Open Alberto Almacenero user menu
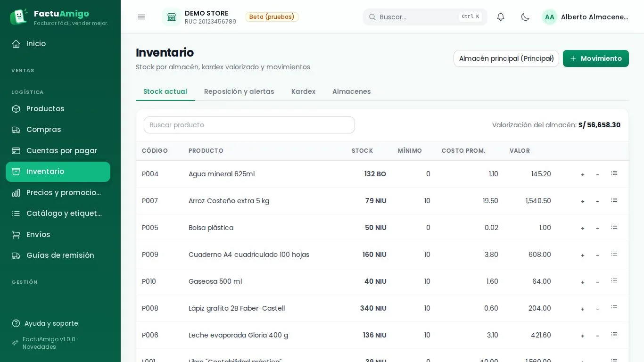 point(586,17)
